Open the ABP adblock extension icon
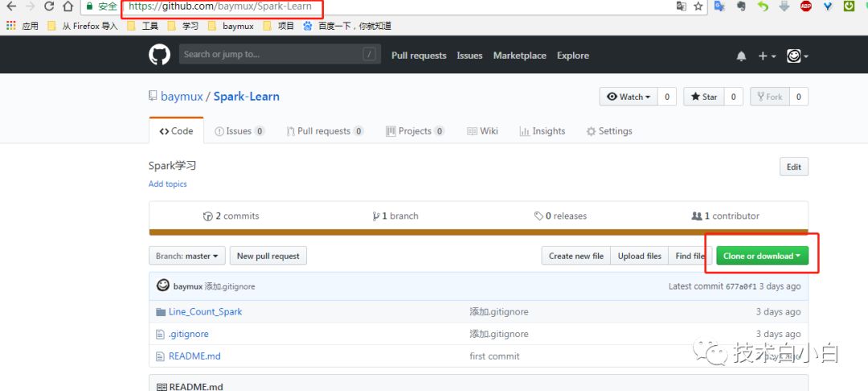This screenshot has height=391, width=868. [806, 6]
